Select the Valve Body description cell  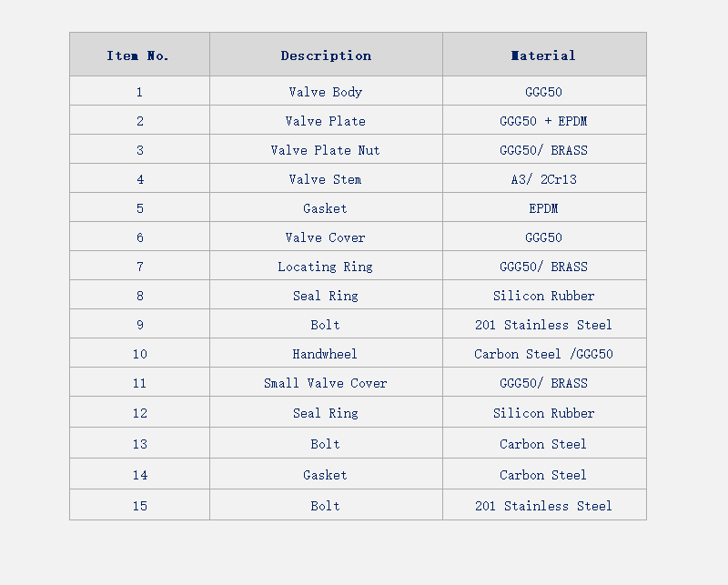coord(326,91)
